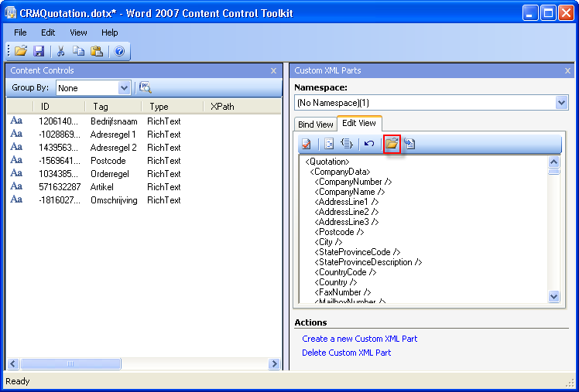Select the Aa icon for Postcode row
Screen dimensions: 579x392
16,160
